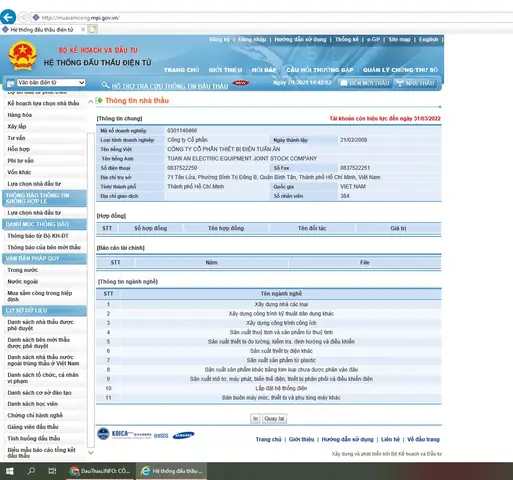Click the In print button
513x480 pixels.
[x=255, y=419]
